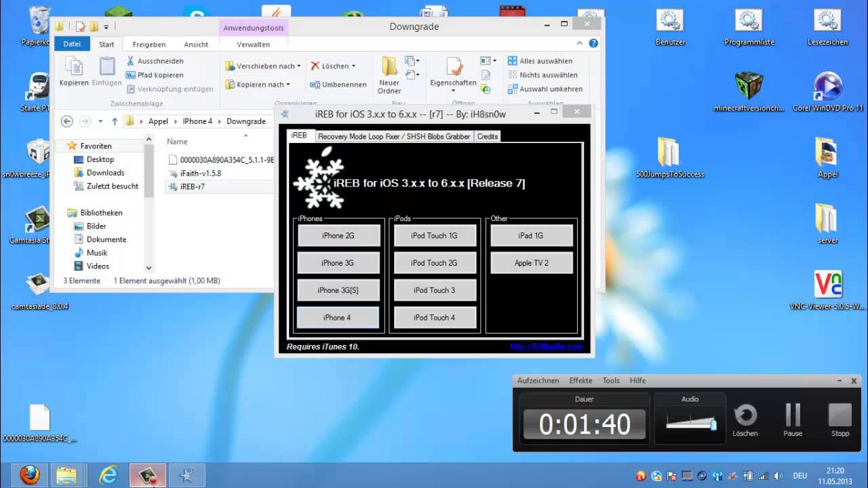Select the VNC-Viewer desktop icon
868x488 pixels.
point(827,290)
